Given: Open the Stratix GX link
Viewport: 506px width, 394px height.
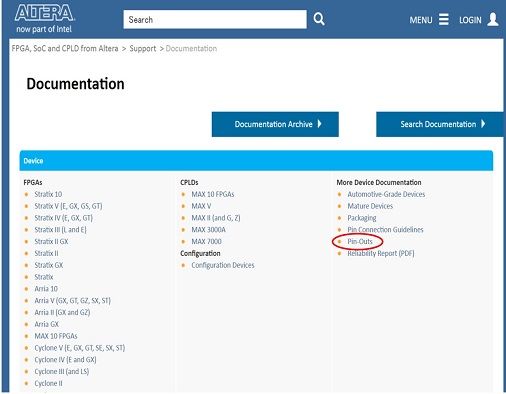Looking at the screenshot, I should [x=49, y=265].
